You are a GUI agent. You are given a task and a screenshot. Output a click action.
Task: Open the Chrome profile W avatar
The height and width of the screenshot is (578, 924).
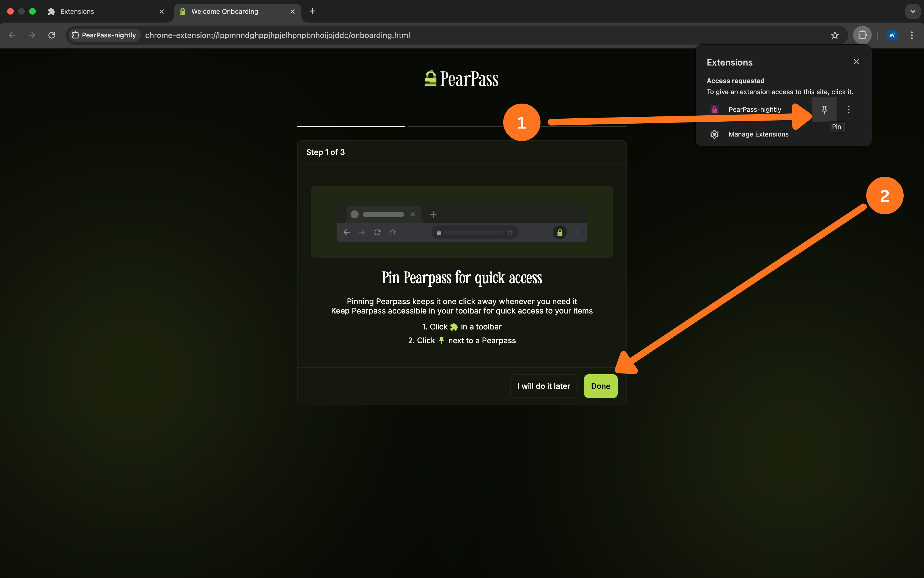(x=892, y=35)
